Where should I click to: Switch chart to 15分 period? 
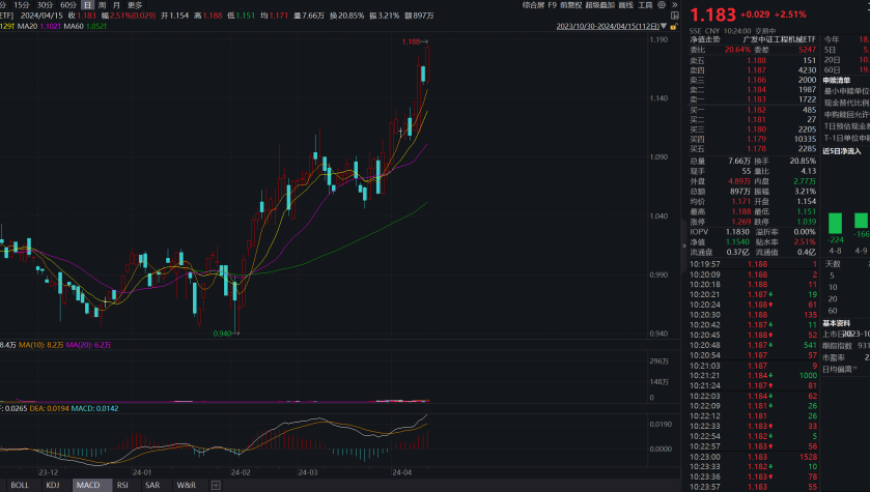(x=21, y=5)
